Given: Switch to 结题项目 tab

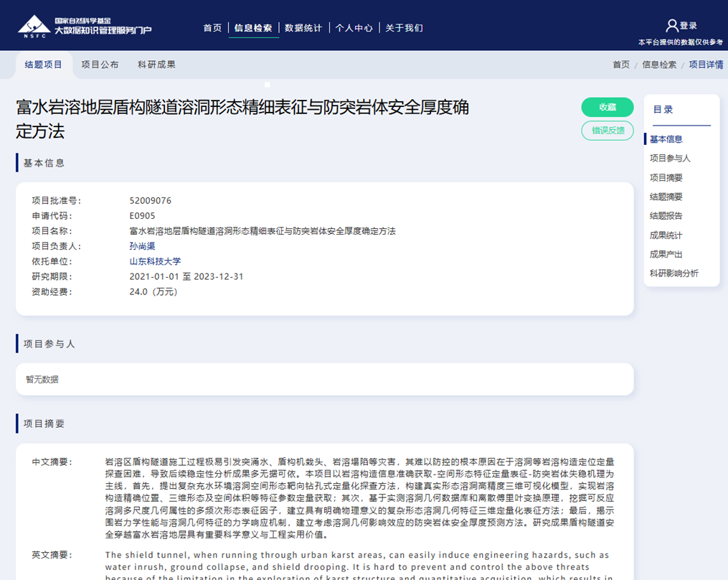Looking at the screenshot, I should click(x=44, y=65).
